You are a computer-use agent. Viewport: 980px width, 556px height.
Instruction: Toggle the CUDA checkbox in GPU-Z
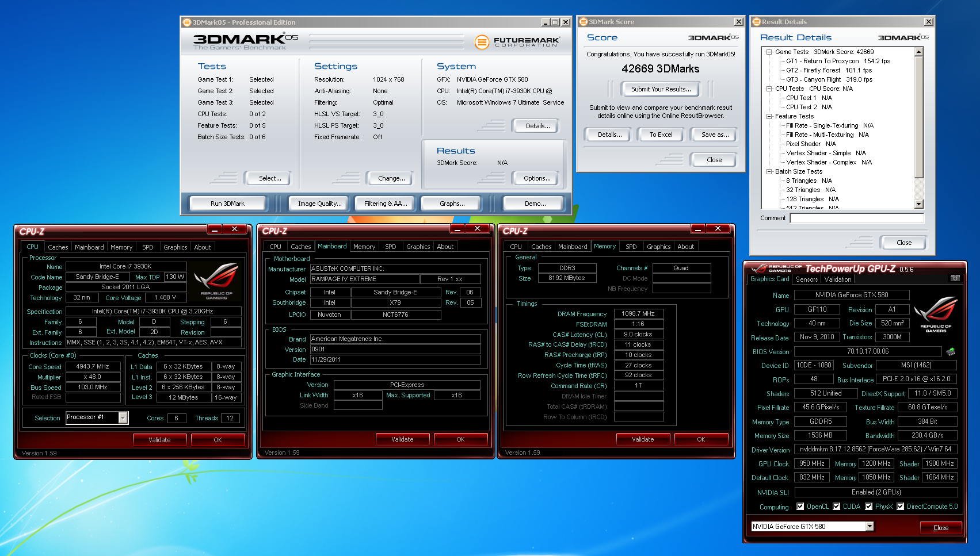point(837,507)
